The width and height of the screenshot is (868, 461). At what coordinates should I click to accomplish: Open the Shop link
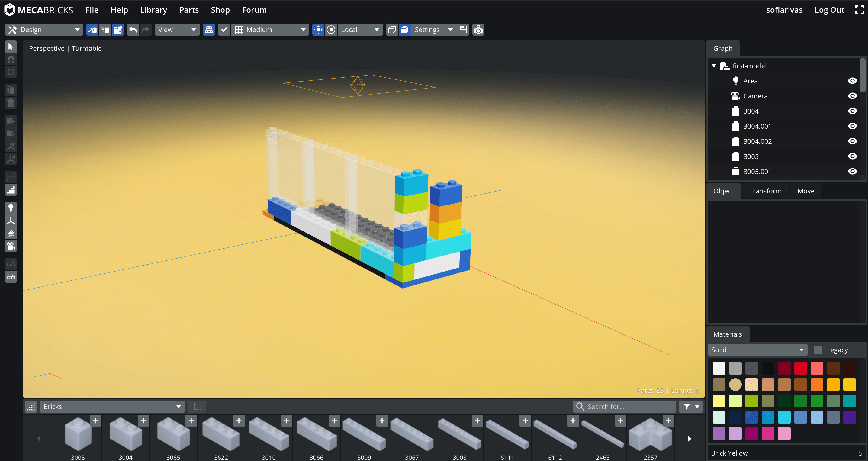click(x=220, y=10)
